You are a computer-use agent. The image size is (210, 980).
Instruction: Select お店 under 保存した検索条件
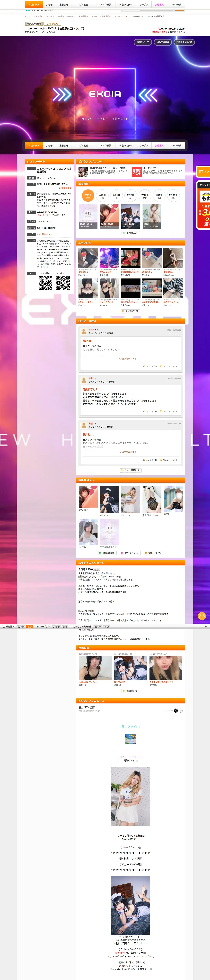(x=106, y=627)
